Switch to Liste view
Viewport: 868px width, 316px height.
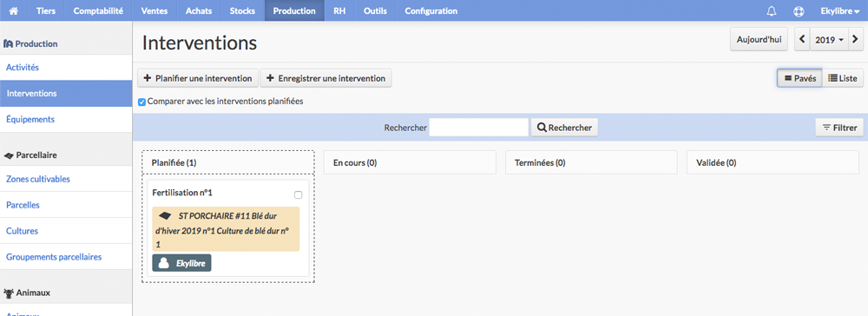click(x=843, y=79)
